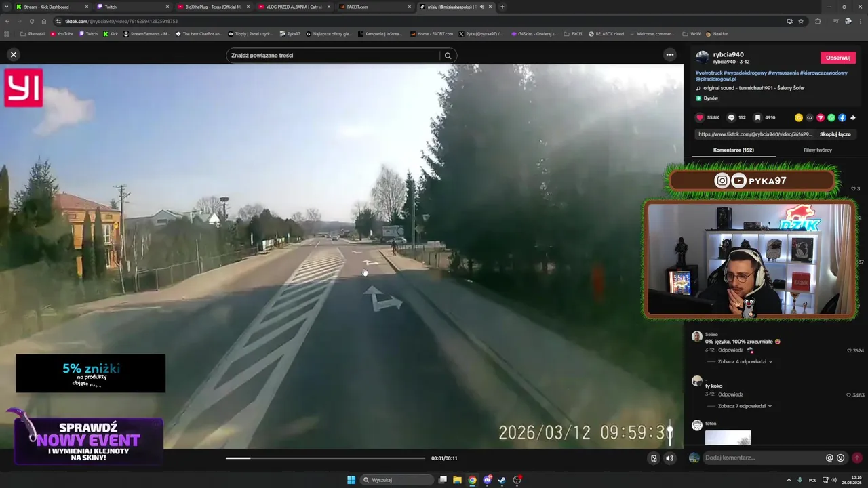Like 'ty koko' comment heart
This screenshot has width=868, height=488.
click(x=848, y=394)
